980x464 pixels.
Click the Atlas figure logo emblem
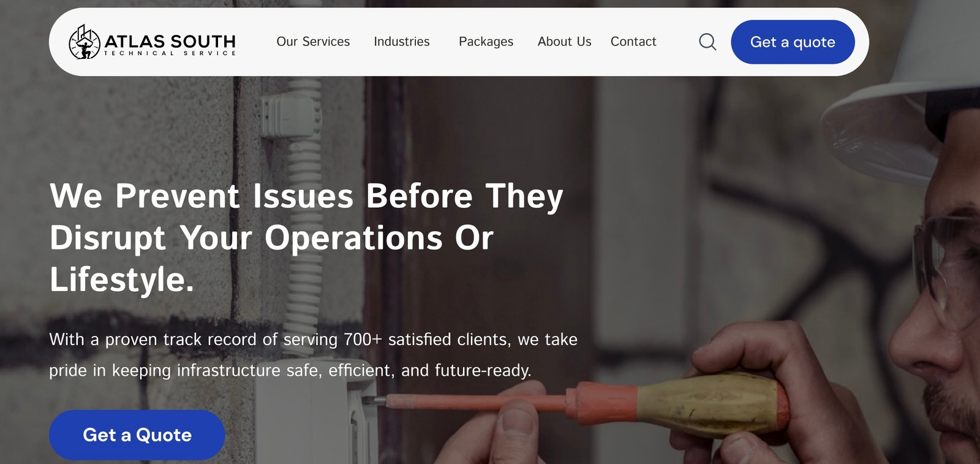pos(85,42)
